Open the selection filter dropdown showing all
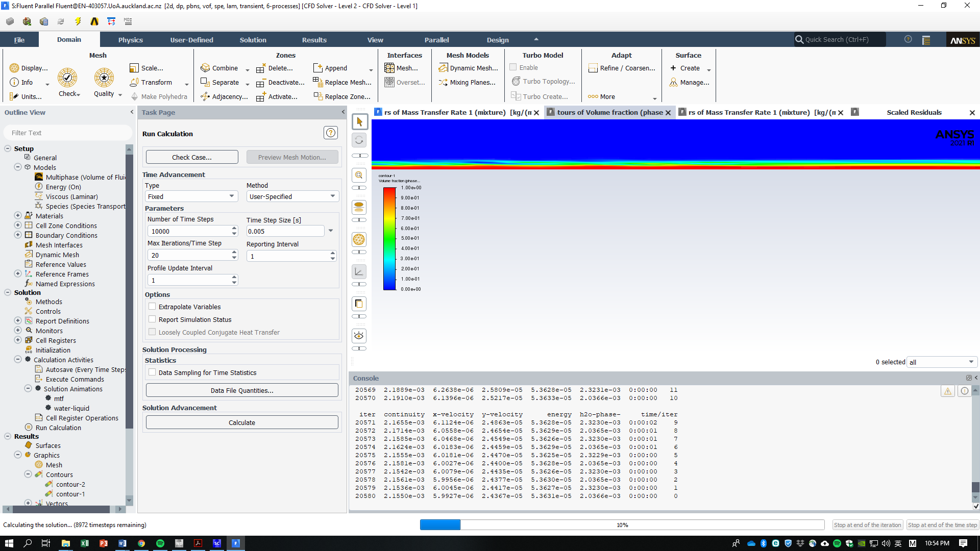Screen dimensions: 980x551 [x=942, y=362]
